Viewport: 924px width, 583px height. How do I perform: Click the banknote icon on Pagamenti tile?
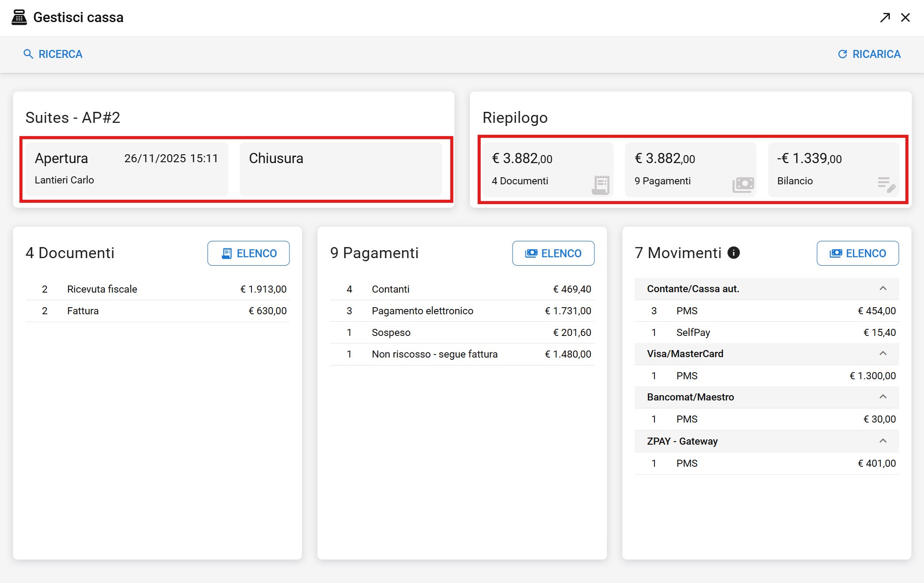coord(743,185)
